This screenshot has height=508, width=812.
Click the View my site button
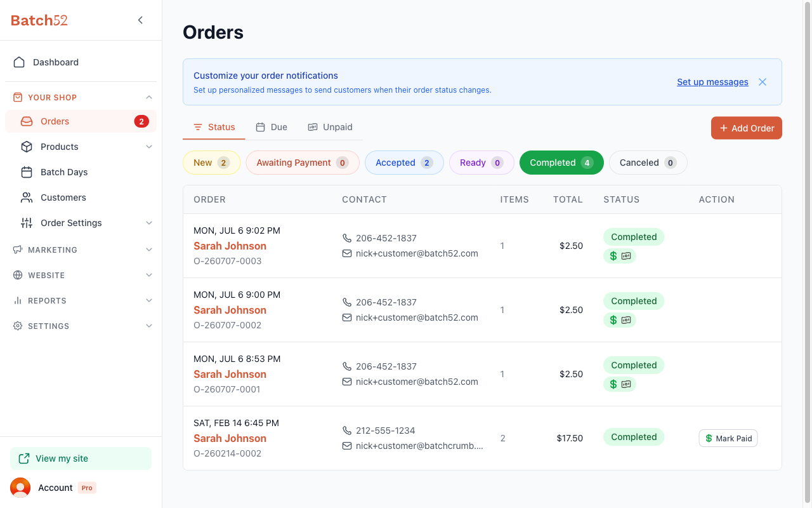(x=81, y=458)
